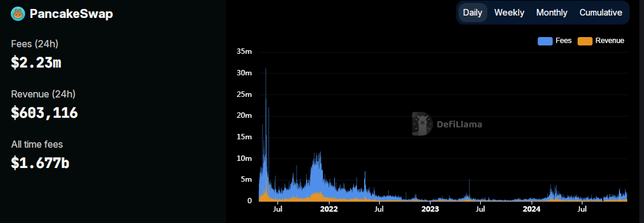Click the 10m y-axis label

(245, 158)
